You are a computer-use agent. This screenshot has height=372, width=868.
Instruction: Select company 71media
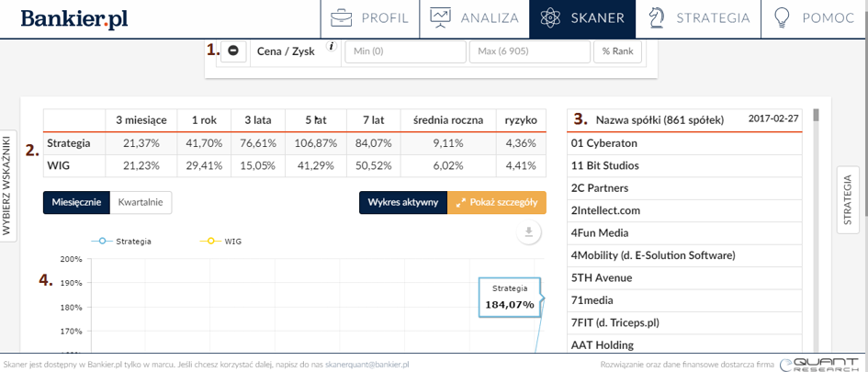pyautogui.click(x=684, y=300)
